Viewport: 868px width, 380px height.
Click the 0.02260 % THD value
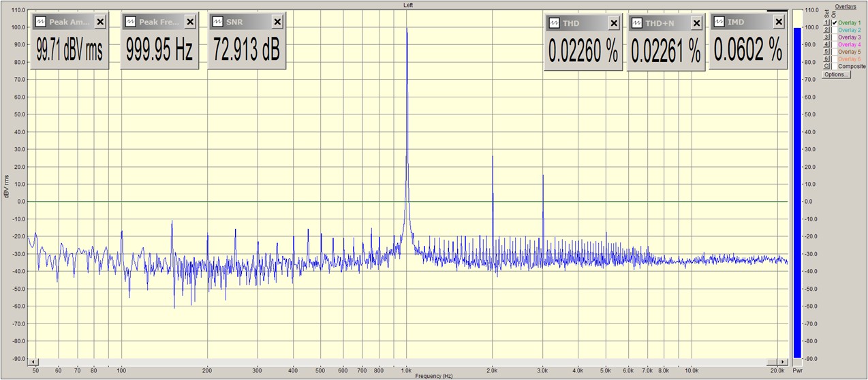coord(584,50)
